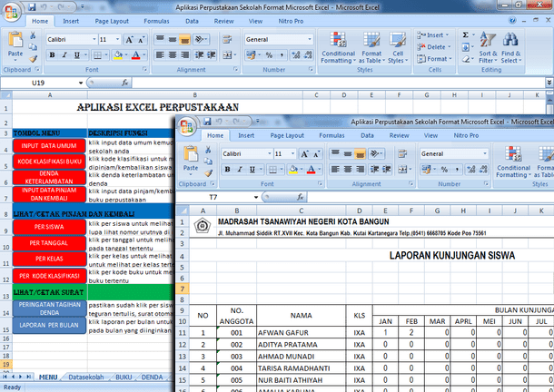Toggle Italic in front window Font group
Screen dimensions: 554x392
click(240, 169)
